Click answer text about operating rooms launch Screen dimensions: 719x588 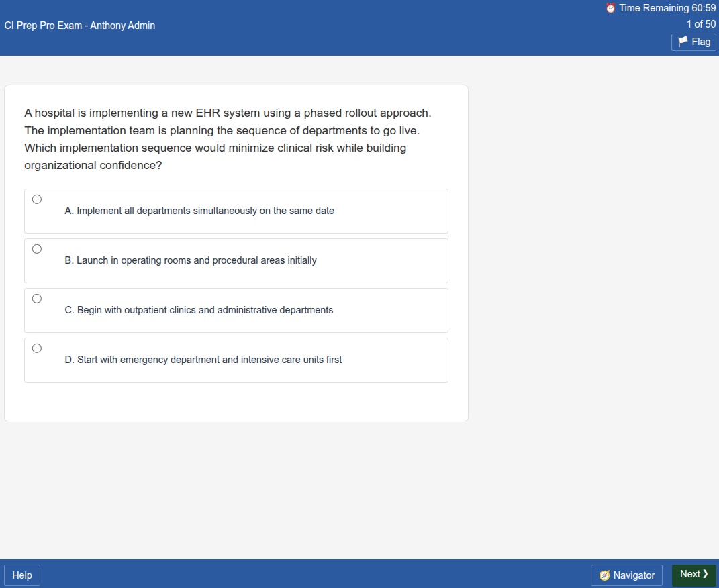tap(191, 260)
